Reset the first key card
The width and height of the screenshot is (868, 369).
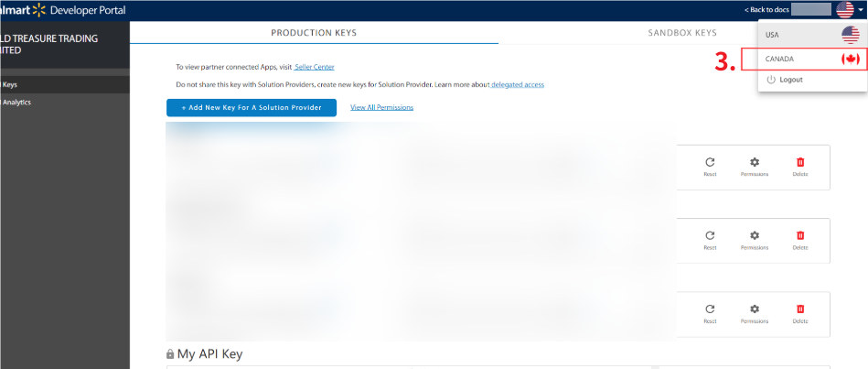pos(710,167)
